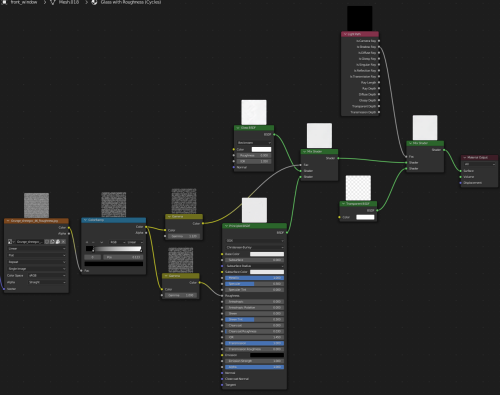Viewport: 500px width, 395px height.
Task: Click the ColorRamp Alpha output socket
Action: (x=146, y=233)
